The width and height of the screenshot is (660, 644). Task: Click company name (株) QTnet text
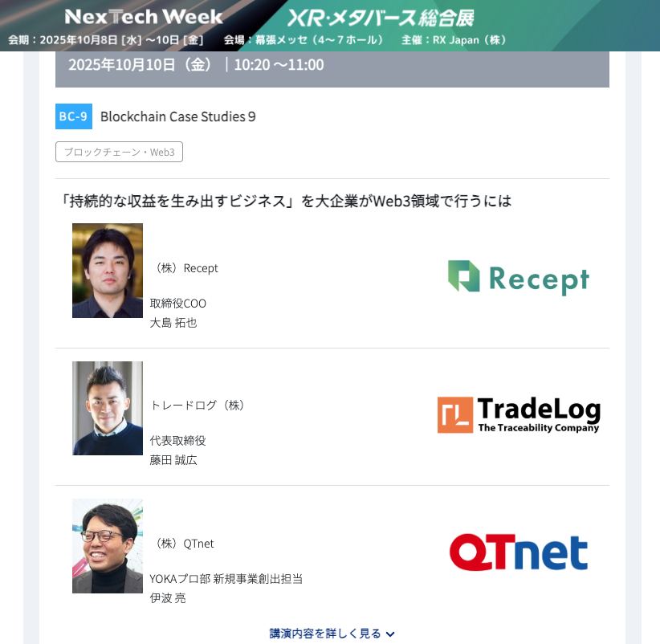(x=182, y=544)
